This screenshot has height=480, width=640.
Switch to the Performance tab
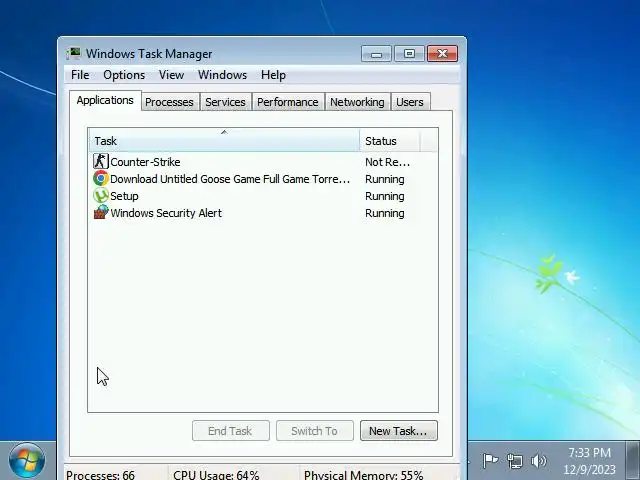click(288, 102)
